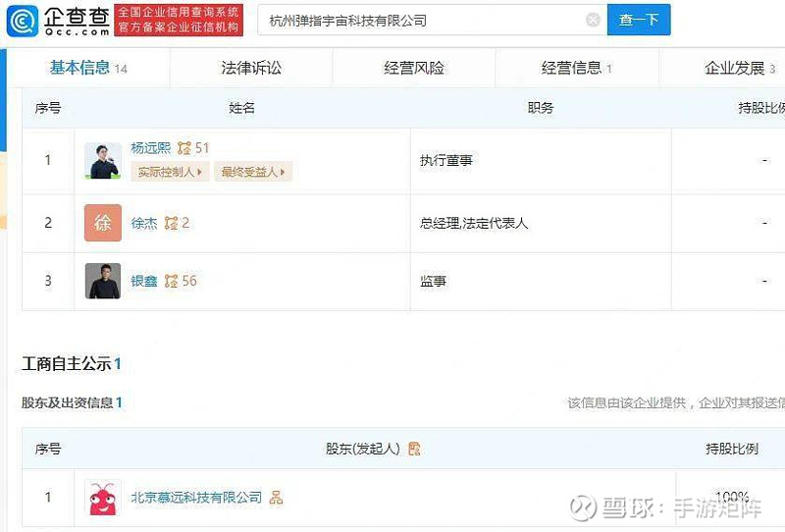Open equity structure icon beside 北京慕远科技有限公司
The width and height of the screenshot is (785, 532).
point(276,498)
